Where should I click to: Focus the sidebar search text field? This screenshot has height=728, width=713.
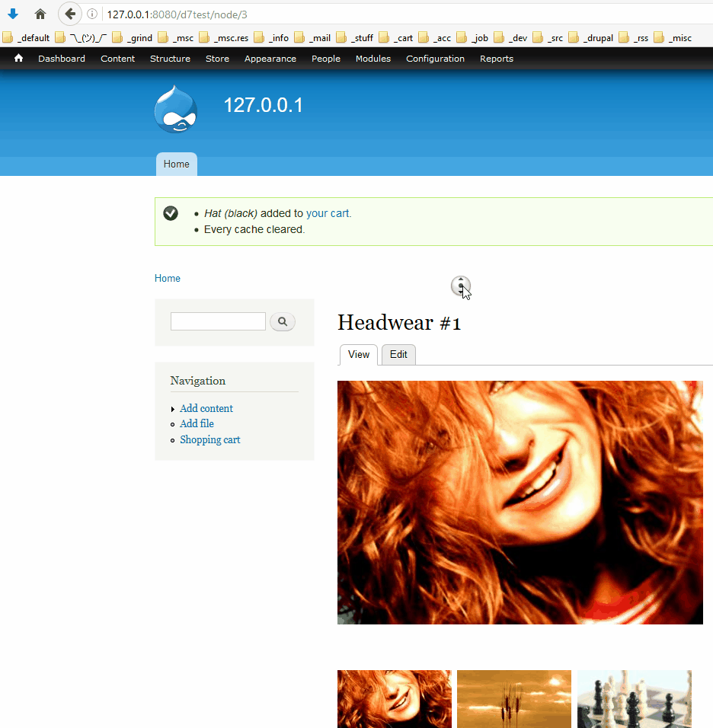point(218,321)
